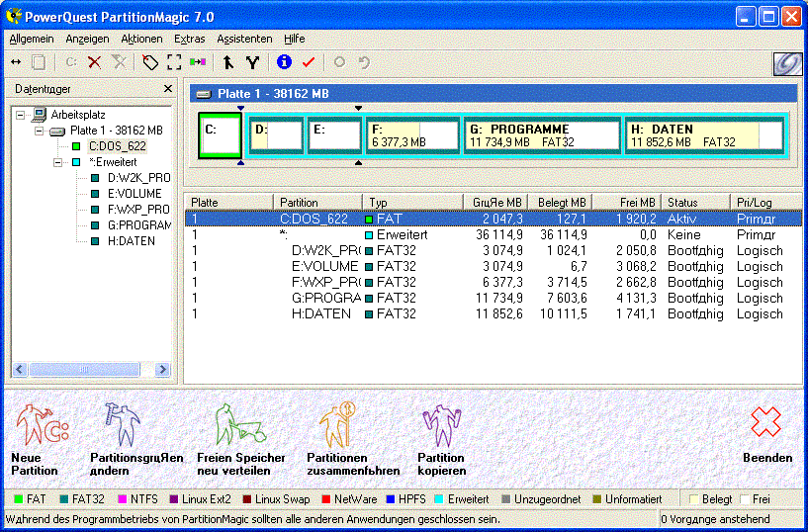Select the E: block in disk map
The image size is (808, 532).
(334, 135)
